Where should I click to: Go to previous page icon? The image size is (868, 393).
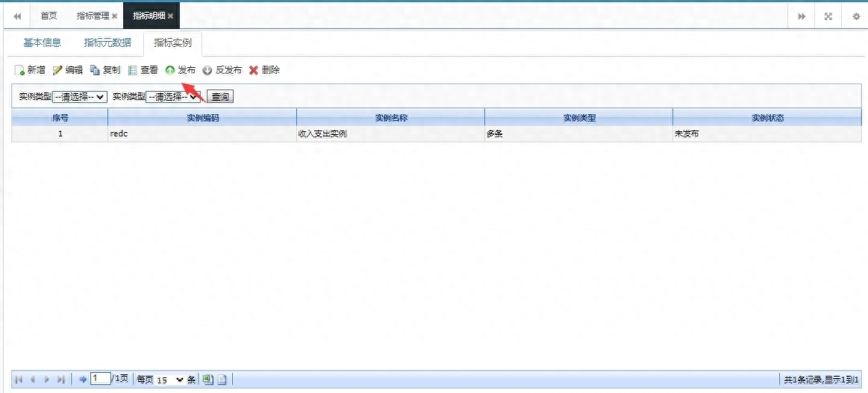(32, 380)
